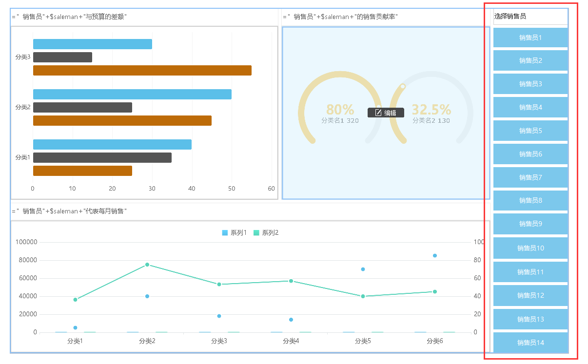Image resolution: width=588 pixels, height=364 pixels.
Task: Select 销售员14 button
Action: pos(530,343)
